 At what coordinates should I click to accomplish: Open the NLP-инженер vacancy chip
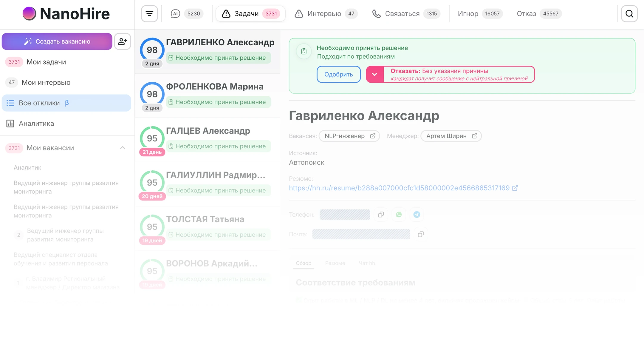pyautogui.click(x=349, y=136)
